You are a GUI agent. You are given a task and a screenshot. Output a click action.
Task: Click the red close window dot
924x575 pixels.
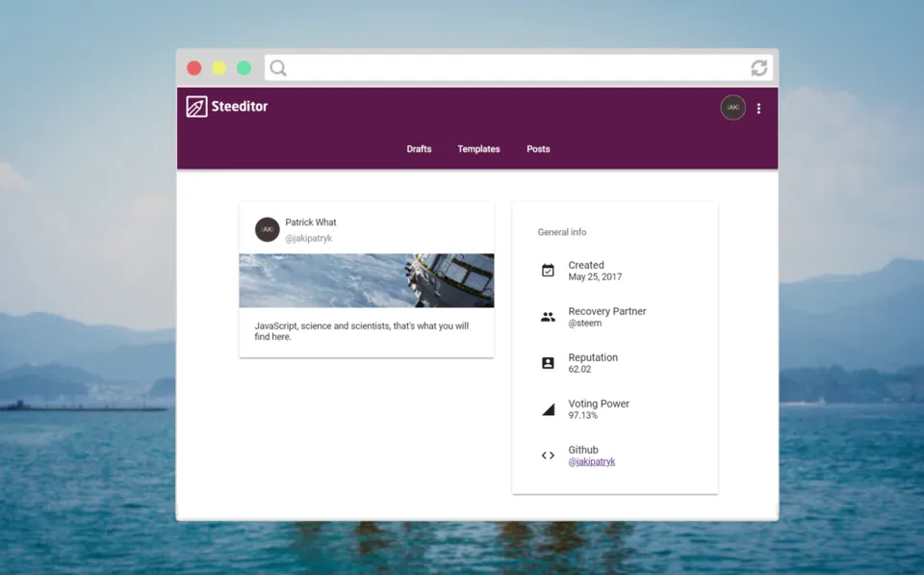point(193,68)
